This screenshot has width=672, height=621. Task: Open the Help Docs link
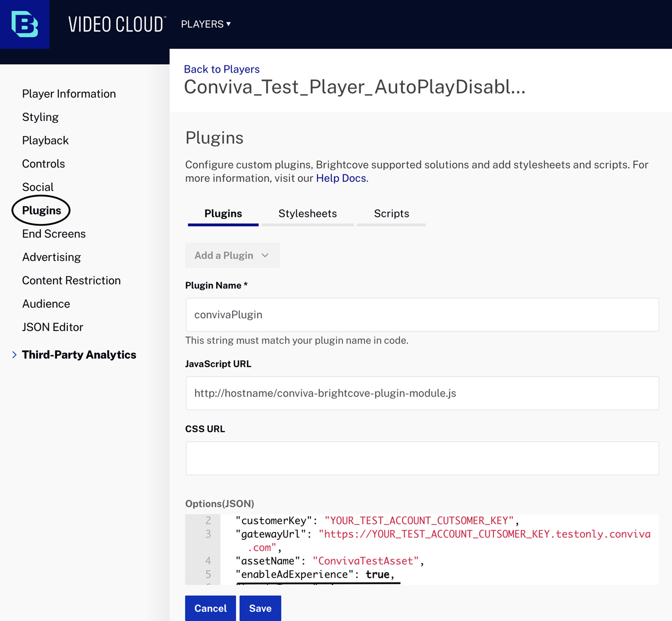click(x=341, y=178)
